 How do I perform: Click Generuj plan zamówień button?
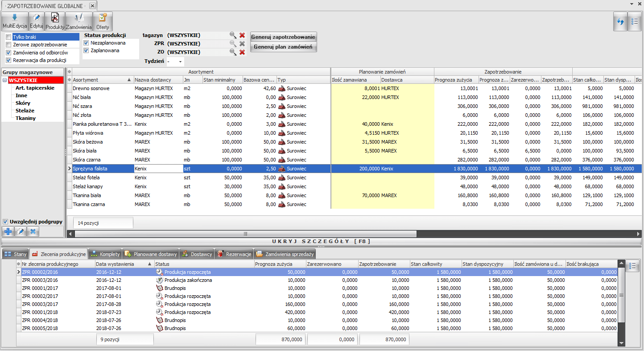tap(283, 47)
